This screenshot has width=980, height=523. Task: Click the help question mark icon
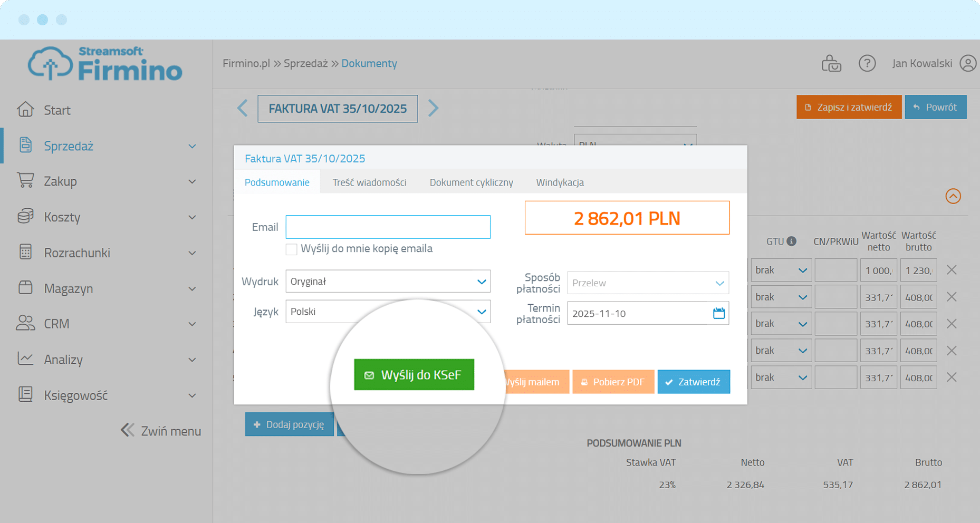click(x=867, y=63)
